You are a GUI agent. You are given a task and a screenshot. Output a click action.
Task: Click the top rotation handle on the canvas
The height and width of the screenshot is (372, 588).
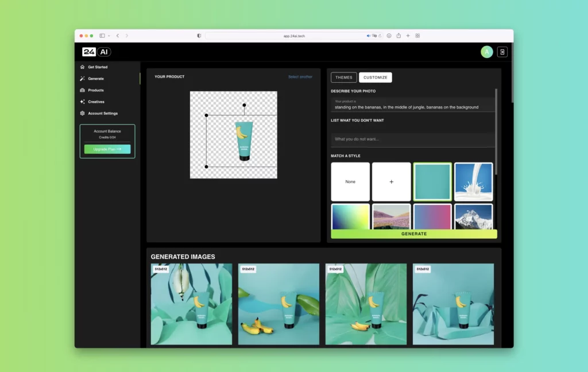pyautogui.click(x=244, y=105)
